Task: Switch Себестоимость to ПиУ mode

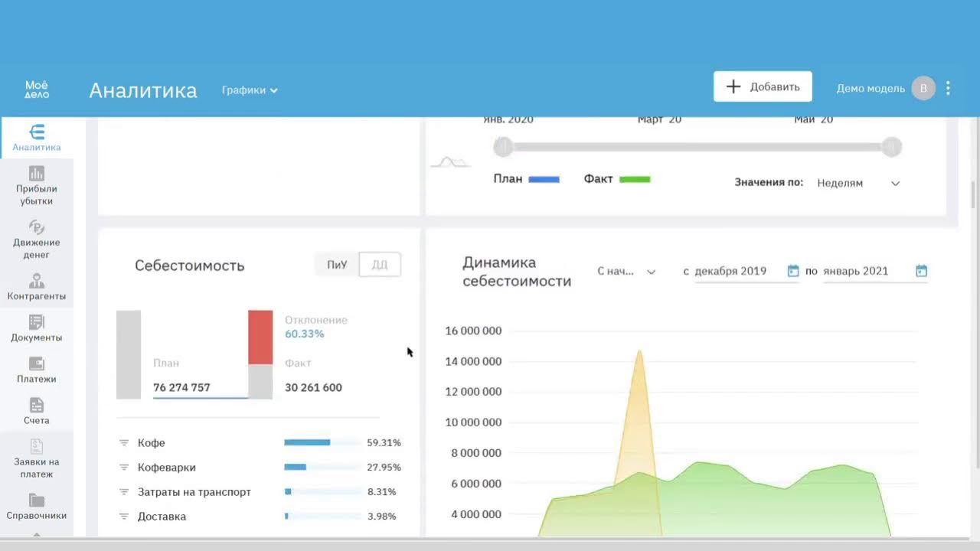Action: coord(337,265)
